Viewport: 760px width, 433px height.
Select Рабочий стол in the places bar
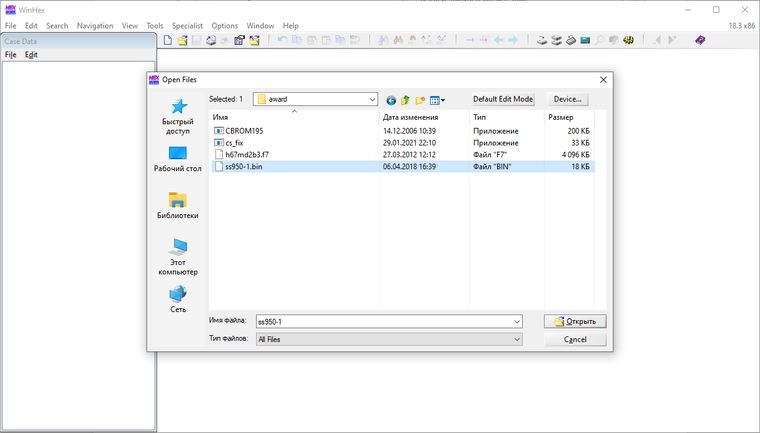pos(178,159)
